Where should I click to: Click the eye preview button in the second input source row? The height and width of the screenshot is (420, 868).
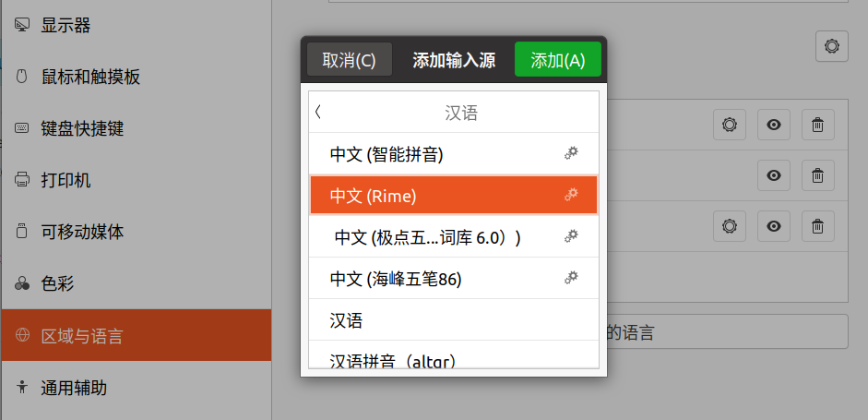[x=774, y=174]
